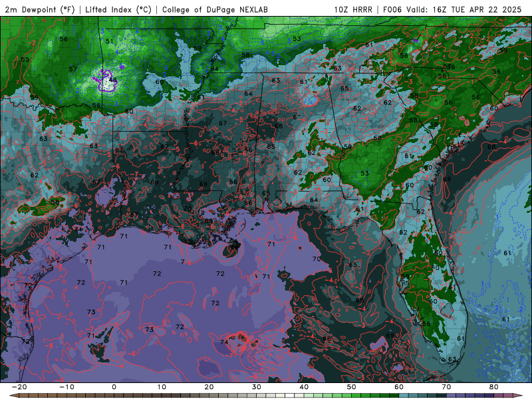
Task: Click the '-20' color bar label
Action: 19,387
